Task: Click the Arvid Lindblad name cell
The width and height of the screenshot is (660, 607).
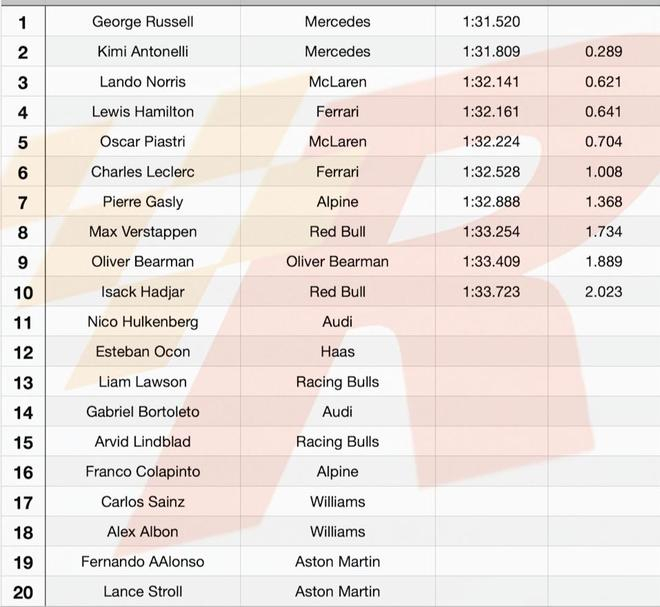Action: pos(143,441)
